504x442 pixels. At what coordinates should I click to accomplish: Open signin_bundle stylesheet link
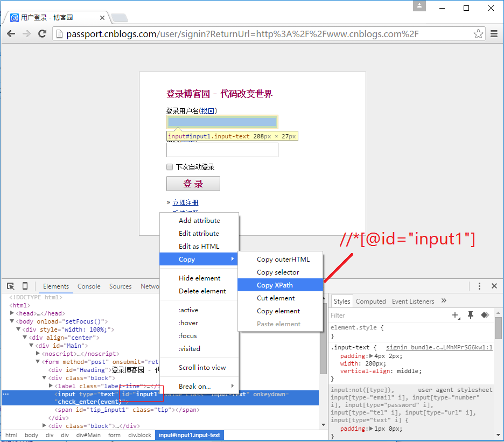pyautogui.click(x=439, y=347)
